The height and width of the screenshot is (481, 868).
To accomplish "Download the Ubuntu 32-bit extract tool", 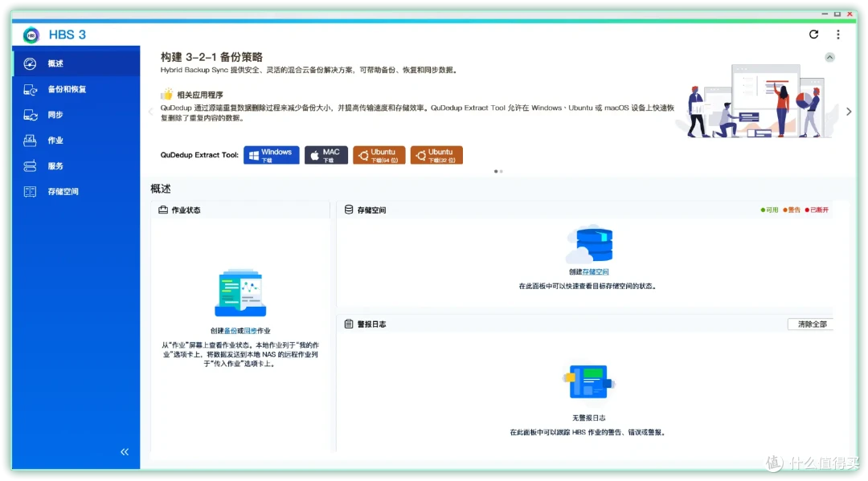I will [x=436, y=155].
